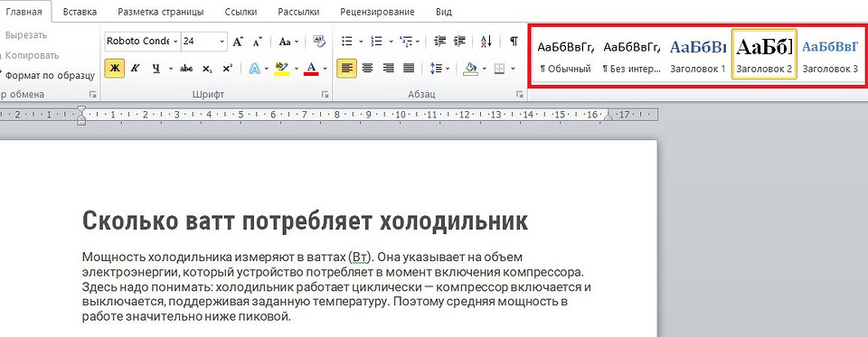This screenshot has height=337, width=868.
Task: Center the paragraph text
Action: coord(368,69)
